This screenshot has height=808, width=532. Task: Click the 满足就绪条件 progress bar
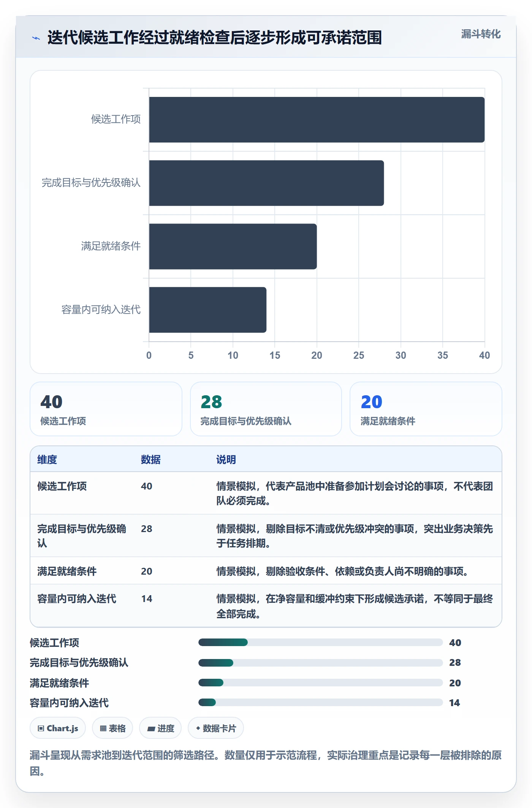pyautogui.click(x=321, y=683)
